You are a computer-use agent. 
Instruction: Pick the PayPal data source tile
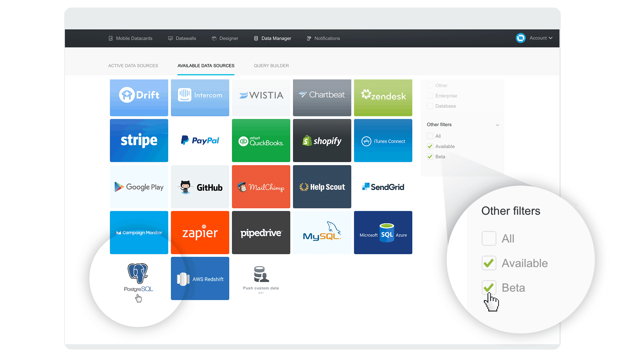tap(200, 140)
